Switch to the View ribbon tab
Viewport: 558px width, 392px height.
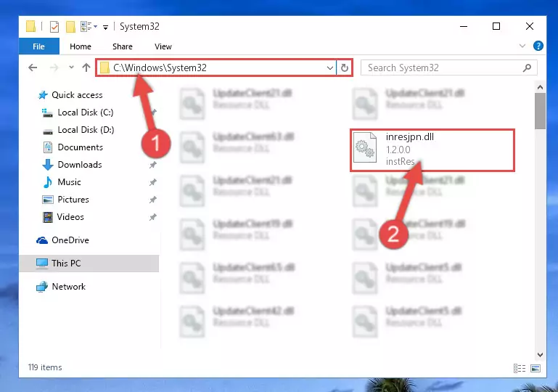pyautogui.click(x=163, y=46)
